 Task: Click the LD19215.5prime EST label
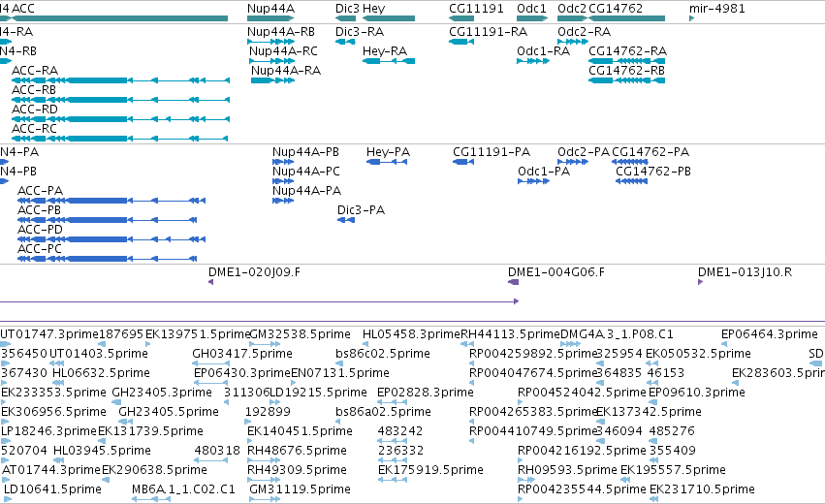(318, 393)
